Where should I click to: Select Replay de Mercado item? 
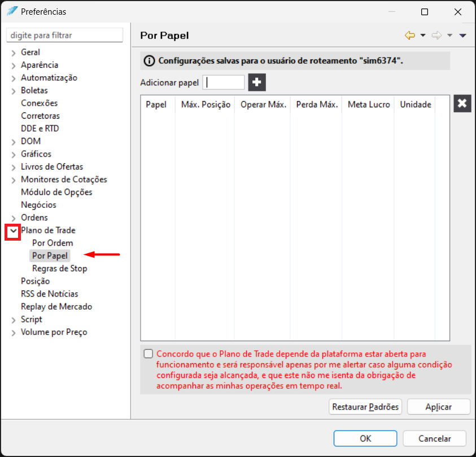(x=56, y=307)
